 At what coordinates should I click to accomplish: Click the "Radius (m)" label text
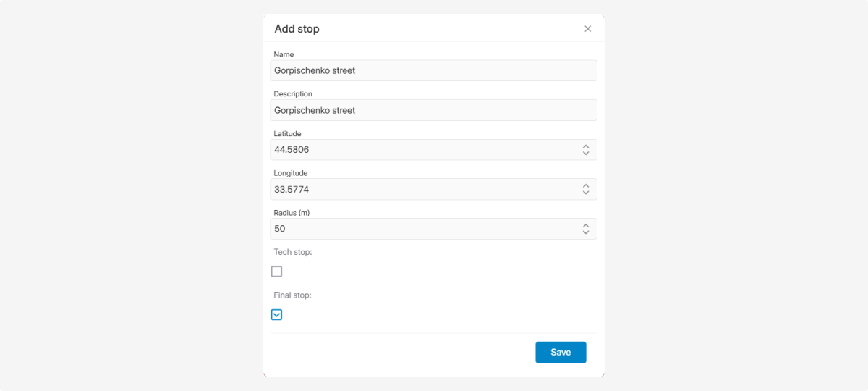pos(292,213)
